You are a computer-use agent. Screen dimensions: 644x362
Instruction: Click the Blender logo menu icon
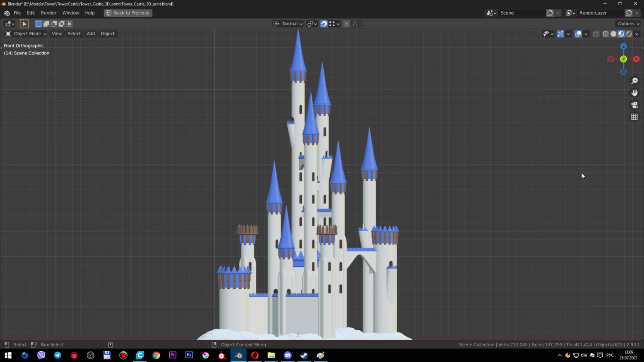pyautogui.click(x=7, y=13)
